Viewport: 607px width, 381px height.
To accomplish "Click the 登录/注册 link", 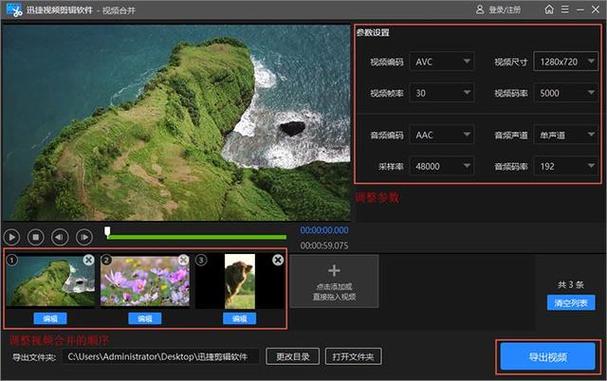I will (x=504, y=10).
